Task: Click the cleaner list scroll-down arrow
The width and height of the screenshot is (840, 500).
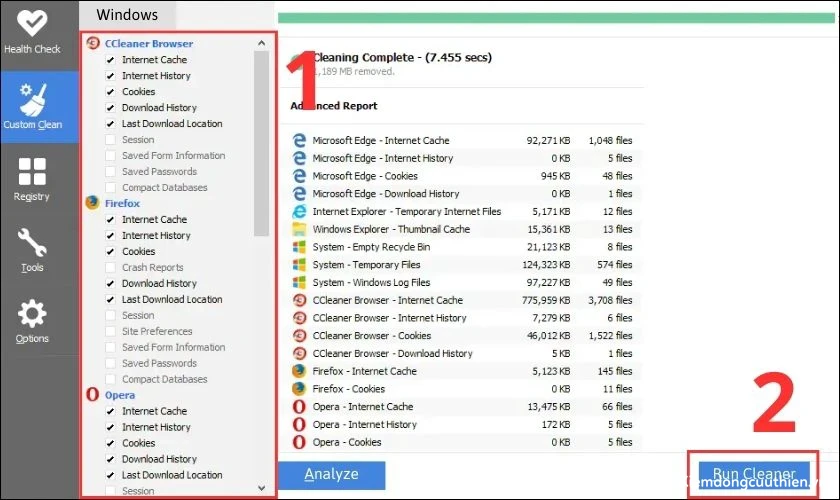Action: [261, 488]
